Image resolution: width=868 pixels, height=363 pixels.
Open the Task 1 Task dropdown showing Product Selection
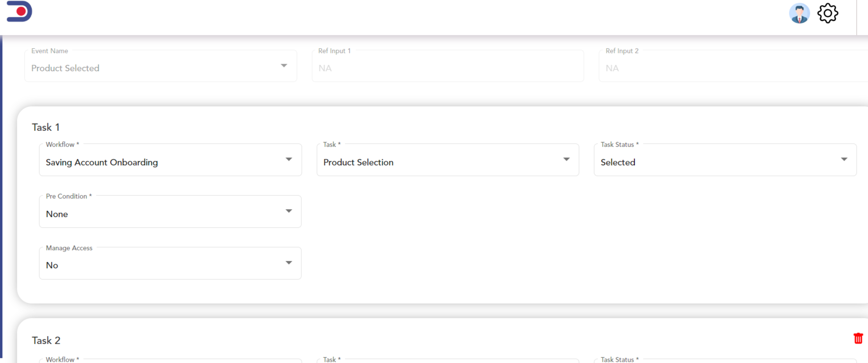[448, 160]
